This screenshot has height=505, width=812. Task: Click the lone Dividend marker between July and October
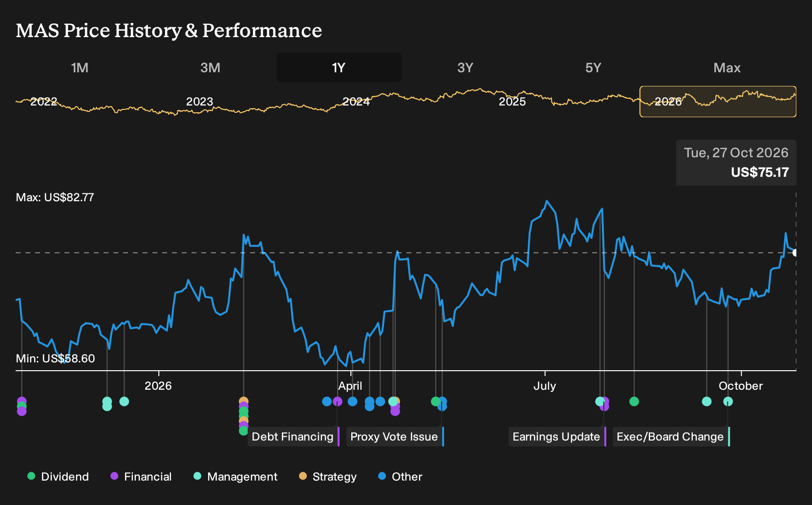[634, 401]
